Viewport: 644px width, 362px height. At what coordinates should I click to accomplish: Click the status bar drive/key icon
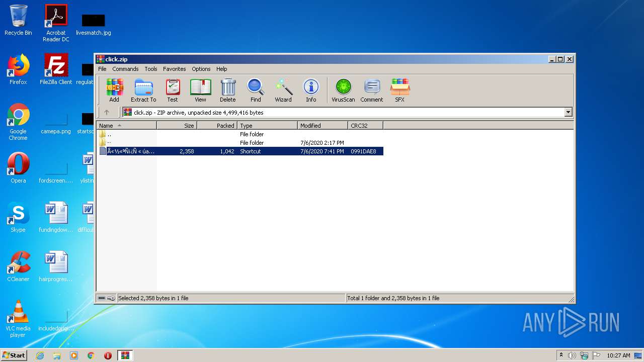pos(106,298)
